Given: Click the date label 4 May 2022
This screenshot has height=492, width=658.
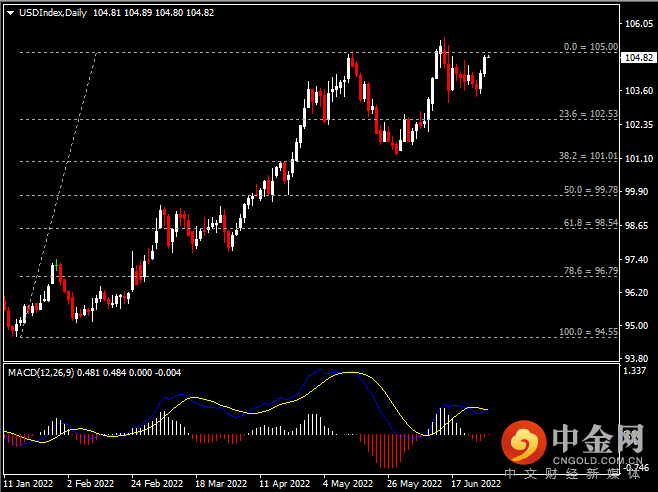Looking at the screenshot, I should pyautogui.click(x=348, y=484).
